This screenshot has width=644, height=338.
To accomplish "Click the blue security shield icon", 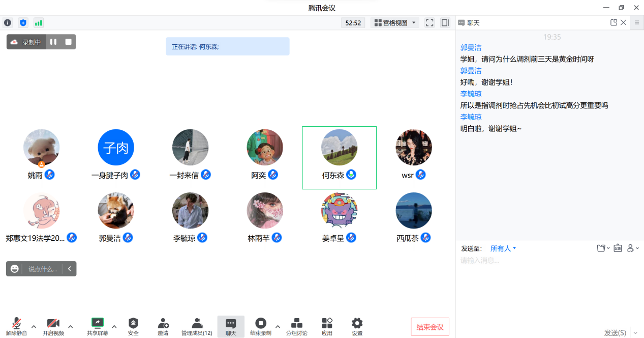I will point(23,23).
